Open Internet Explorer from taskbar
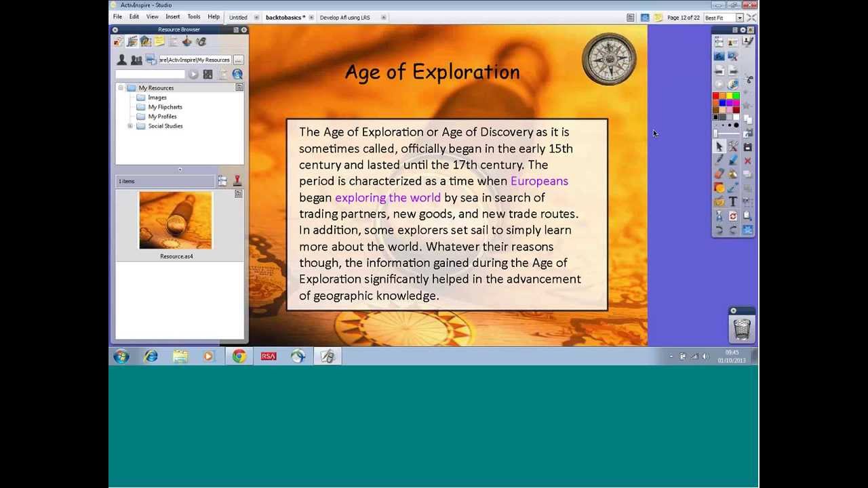The image size is (868, 488). click(151, 356)
